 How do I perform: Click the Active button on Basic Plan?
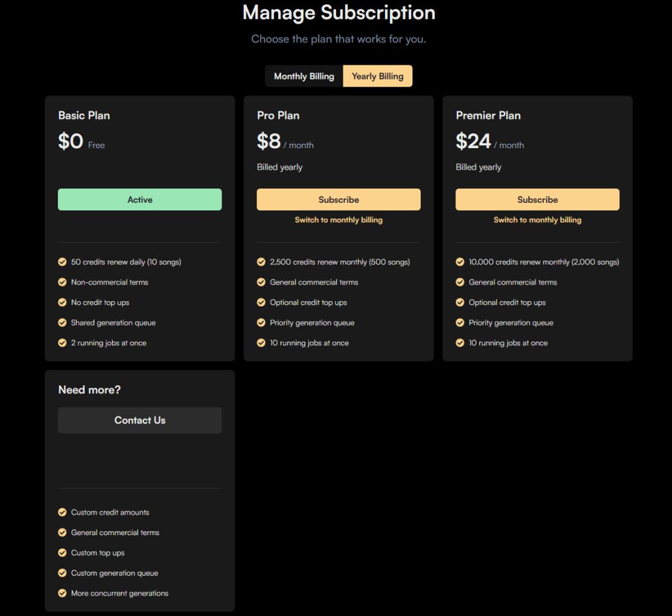pyautogui.click(x=139, y=200)
